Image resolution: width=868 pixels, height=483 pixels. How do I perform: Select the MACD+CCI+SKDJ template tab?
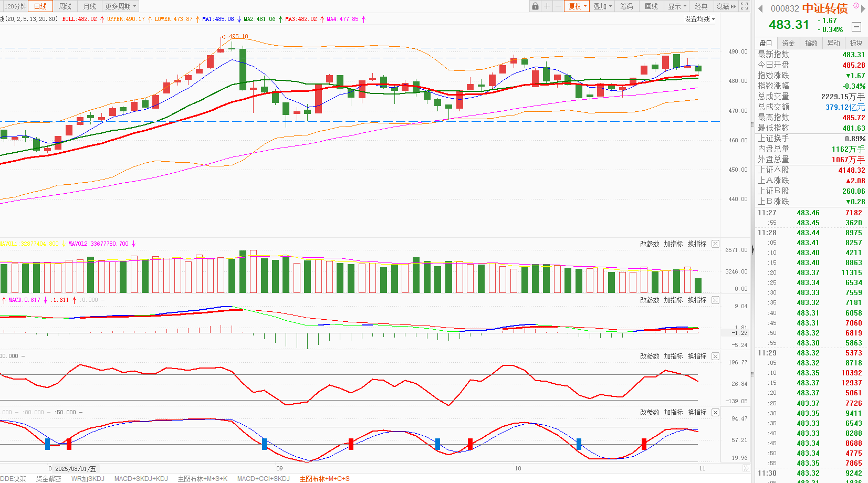click(x=263, y=478)
